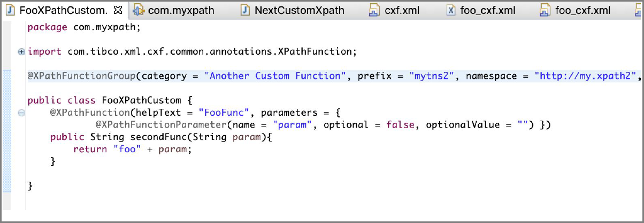Collapse the secondFunc method code block
The height and width of the screenshot is (223, 644).
pos(21,113)
